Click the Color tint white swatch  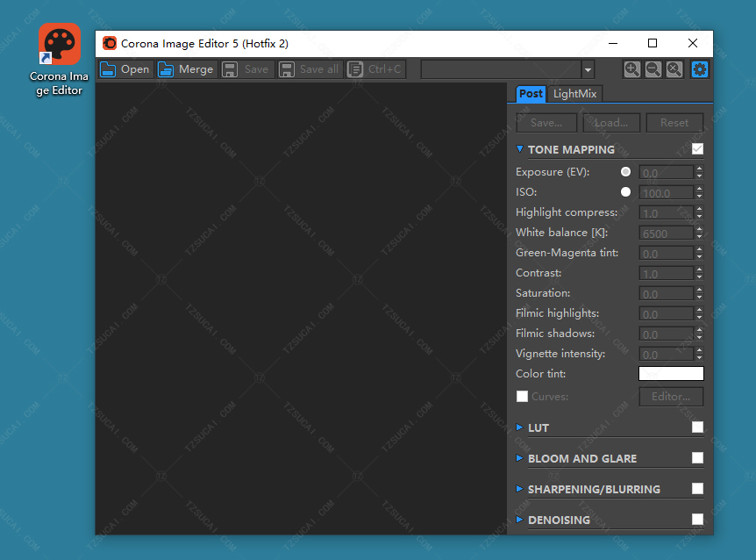point(671,373)
